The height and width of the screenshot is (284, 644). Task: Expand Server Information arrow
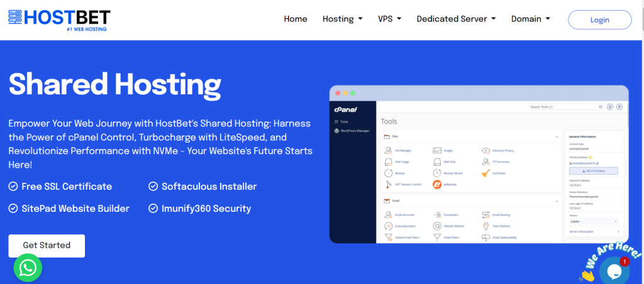(x=618, y=231)
